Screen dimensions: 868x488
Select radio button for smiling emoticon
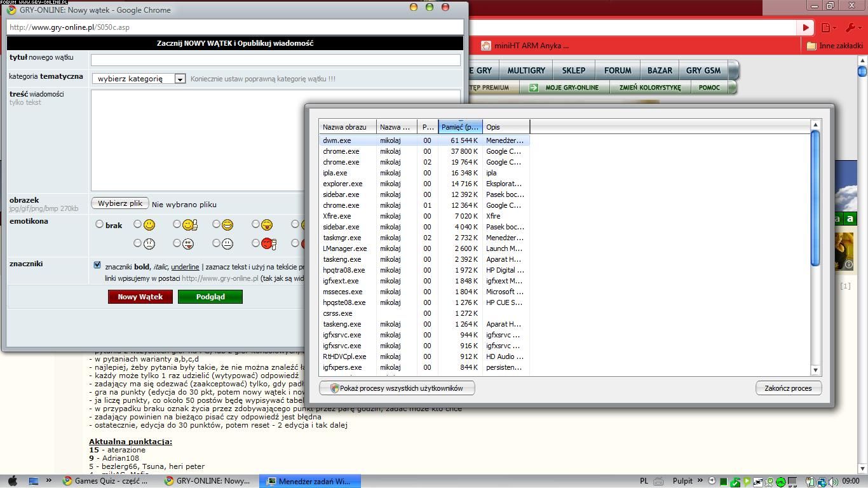pyautogui.click(x=137, y=224)
